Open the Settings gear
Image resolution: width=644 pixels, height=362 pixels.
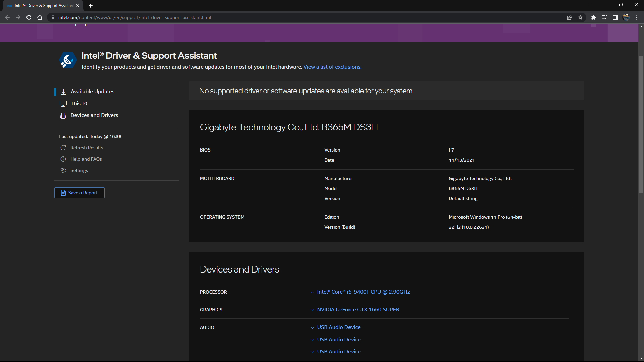click(63, 170)
